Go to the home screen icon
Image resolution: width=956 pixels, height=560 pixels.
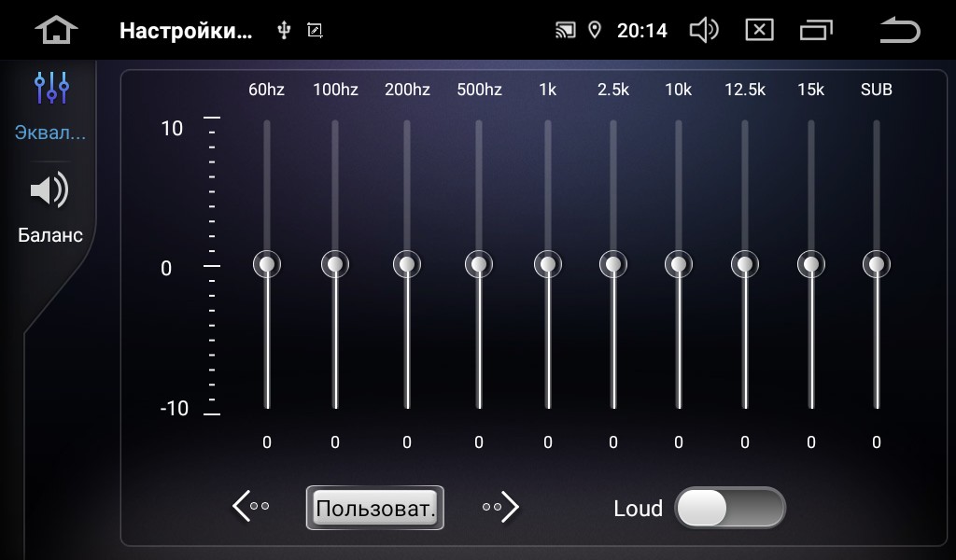click(x=56, y=30)
